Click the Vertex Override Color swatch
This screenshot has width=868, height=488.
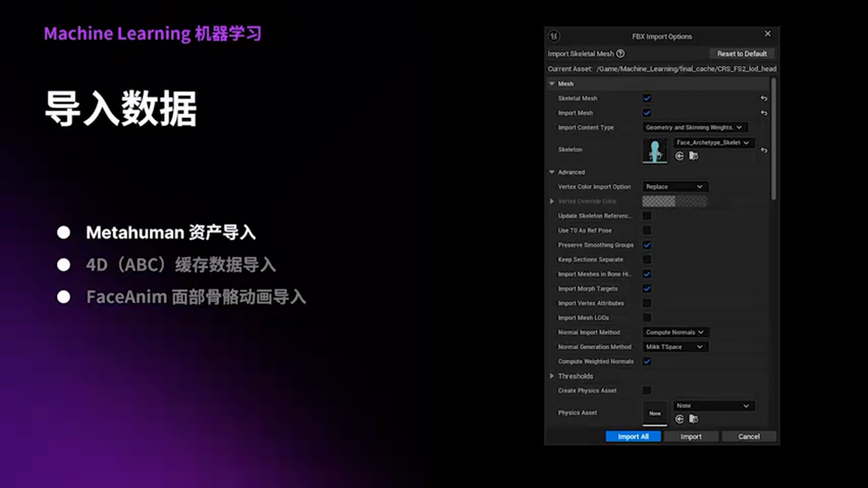coord(675,201)
